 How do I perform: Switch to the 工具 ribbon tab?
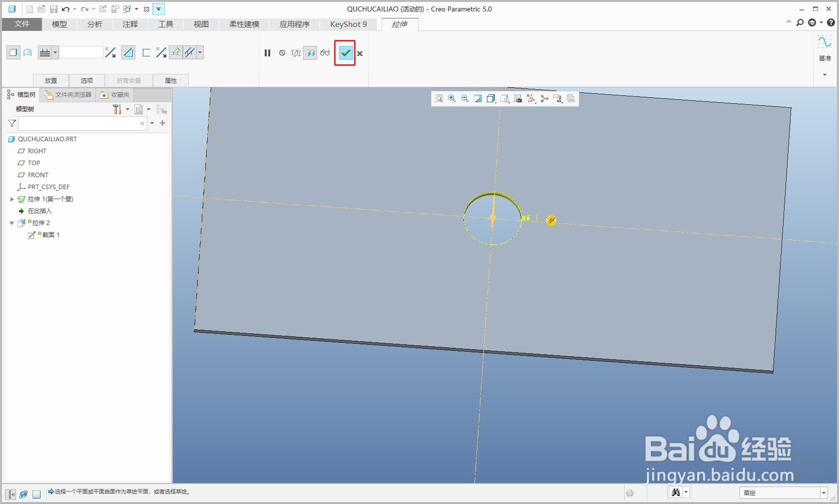click(166, 24)
